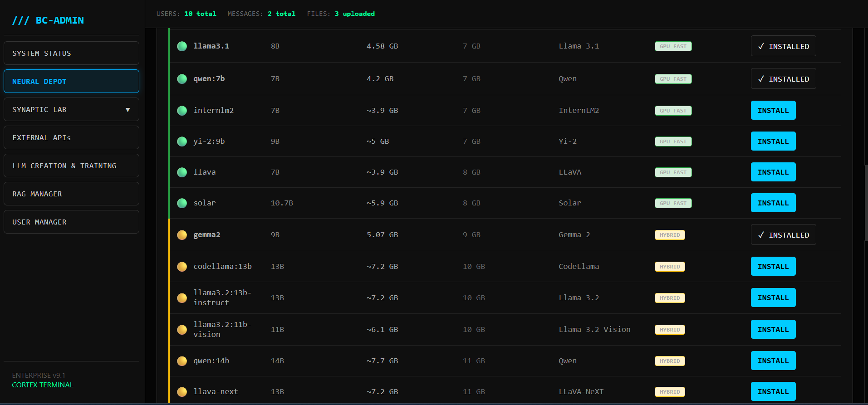Open the RAG Manager menu item
The image size is (868, 405).
tap(71, 194)
